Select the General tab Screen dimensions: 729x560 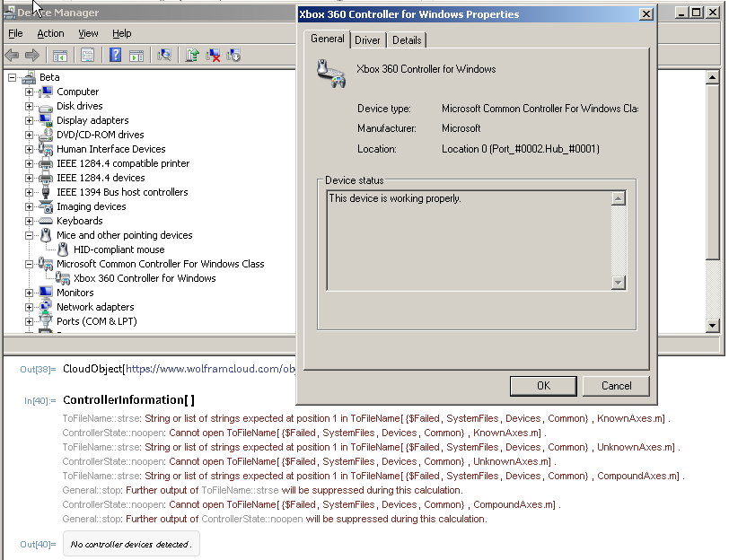[328, 39]
